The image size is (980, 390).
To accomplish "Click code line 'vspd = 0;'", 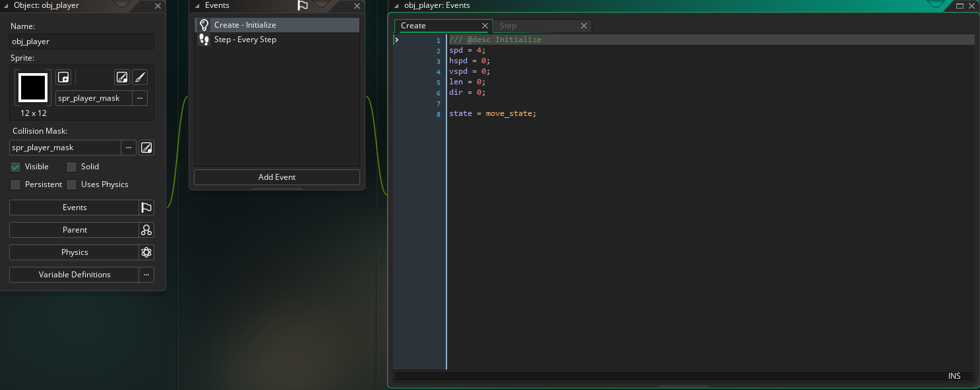I will coord(470,71).
